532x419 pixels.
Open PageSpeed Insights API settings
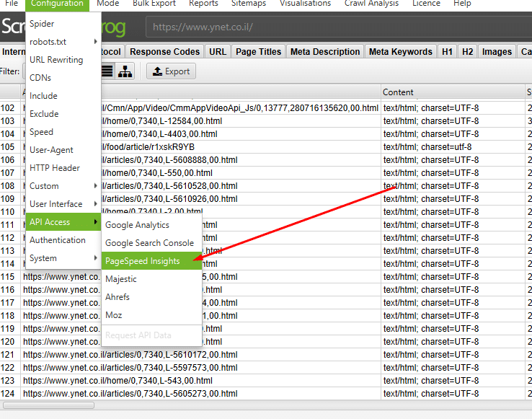[x=143, y=261]
